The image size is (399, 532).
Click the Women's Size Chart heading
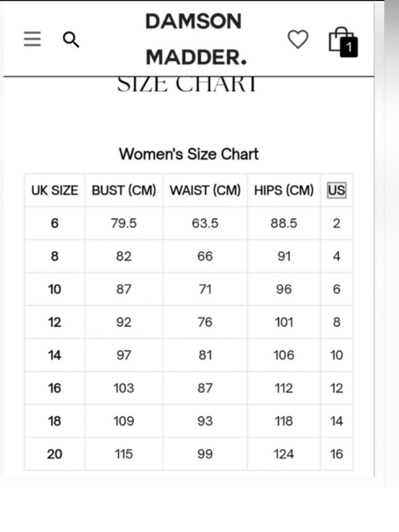tap(189, 154)
